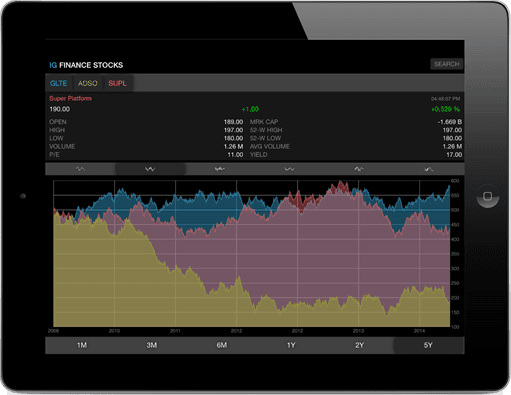
Task: Click the -1.669 B market cap value
Action: click(x=450, y=122)
